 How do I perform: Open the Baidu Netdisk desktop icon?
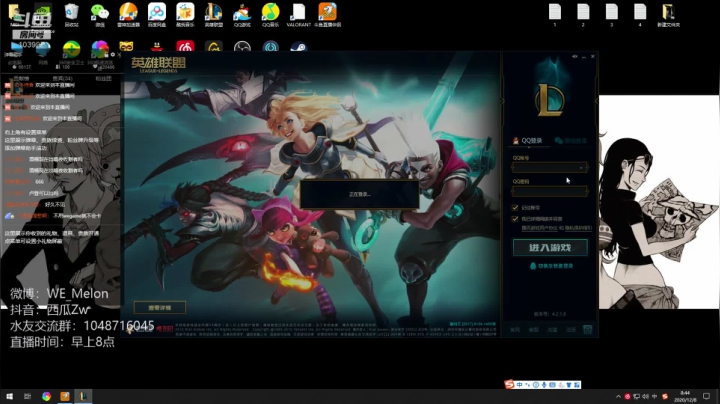coord(157,15)
